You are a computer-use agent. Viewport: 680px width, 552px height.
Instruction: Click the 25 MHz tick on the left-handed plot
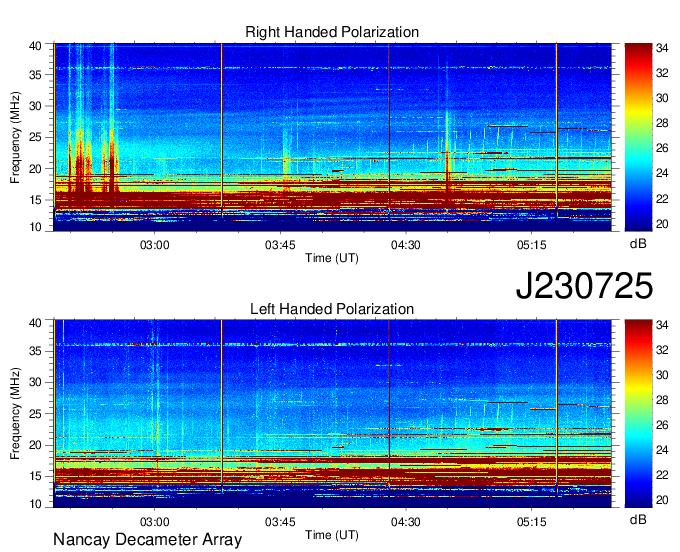tap(36, 414)
